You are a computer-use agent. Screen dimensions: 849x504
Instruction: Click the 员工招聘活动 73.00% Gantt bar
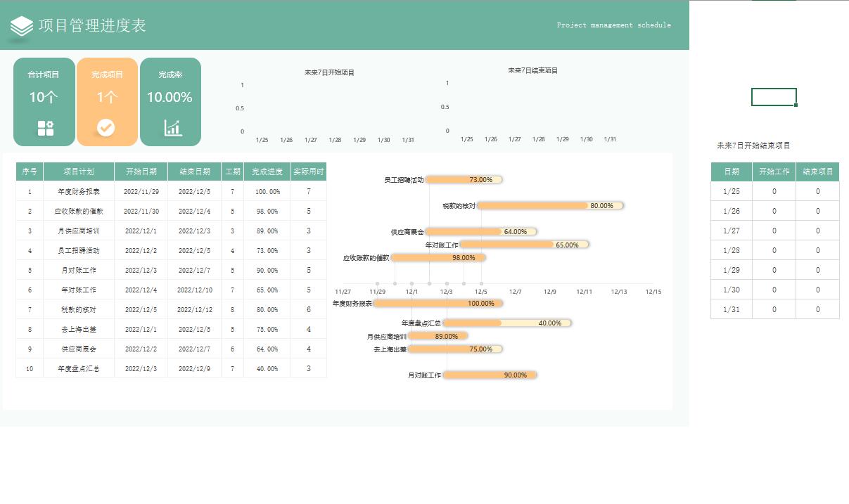click(x=463, y=180)
